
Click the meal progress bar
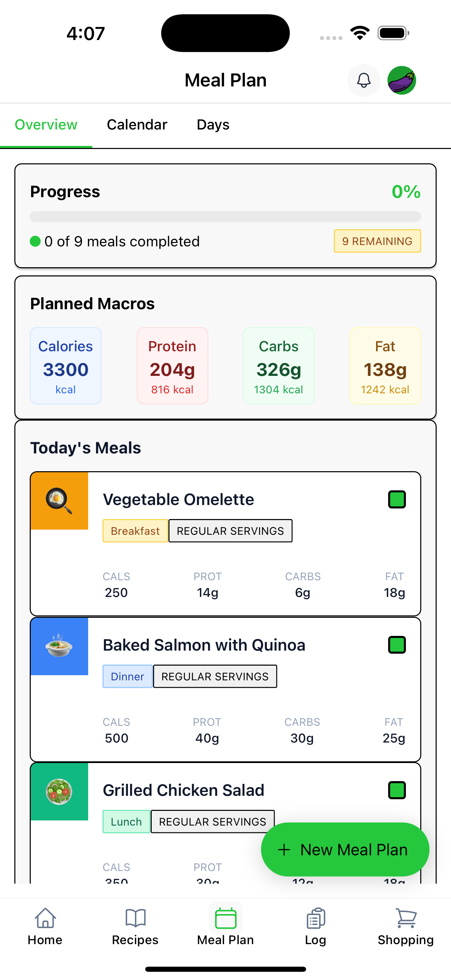tap(225, 216)
